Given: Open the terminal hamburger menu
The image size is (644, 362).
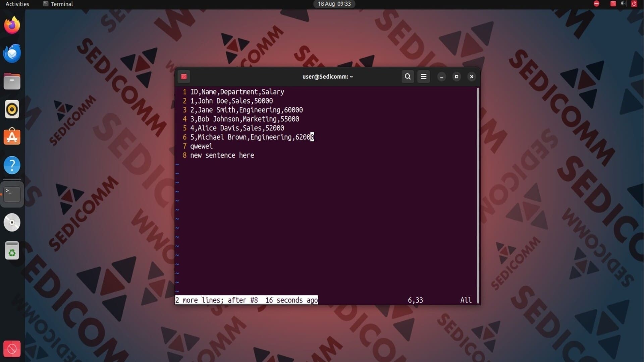Looking at the screenshot, I should pos(424,76).
